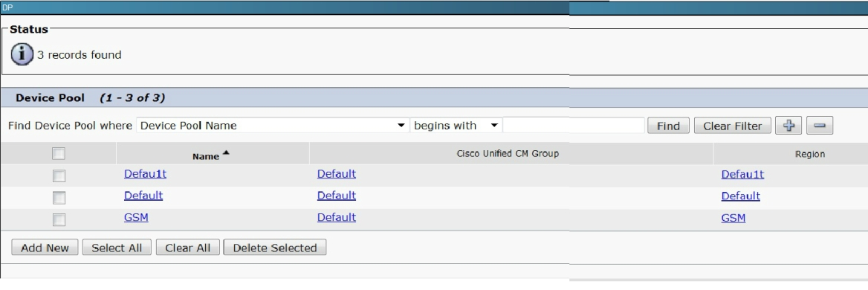
Task: Click the Find button
Action: click(668, 126)
